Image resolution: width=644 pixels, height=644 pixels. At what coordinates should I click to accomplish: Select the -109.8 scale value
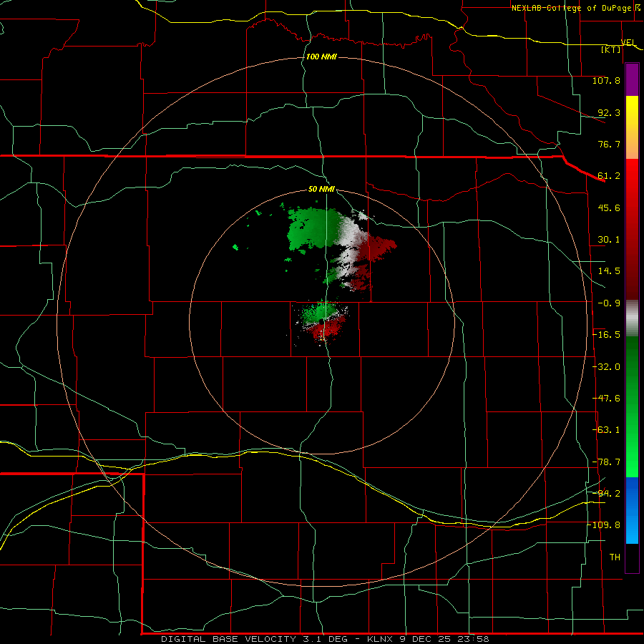605,525
